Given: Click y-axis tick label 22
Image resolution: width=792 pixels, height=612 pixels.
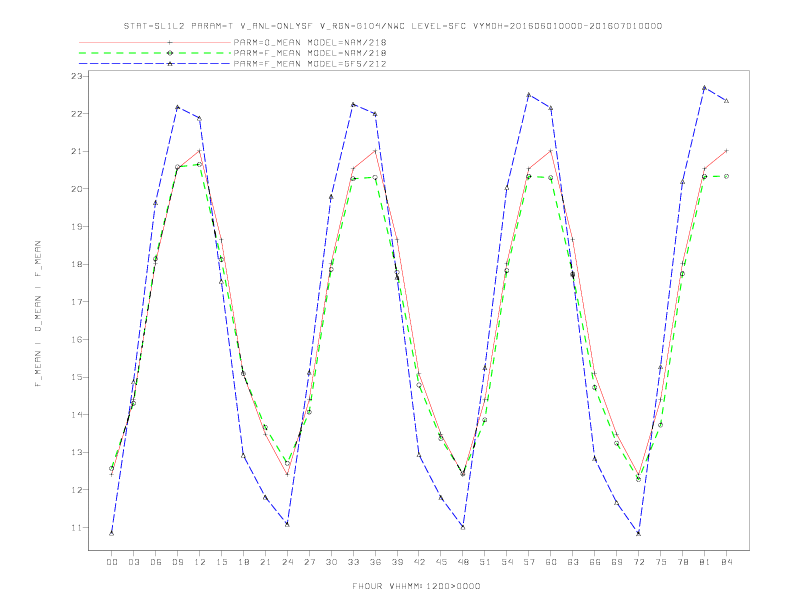Looking at the screenshot, I should [76, 114].
